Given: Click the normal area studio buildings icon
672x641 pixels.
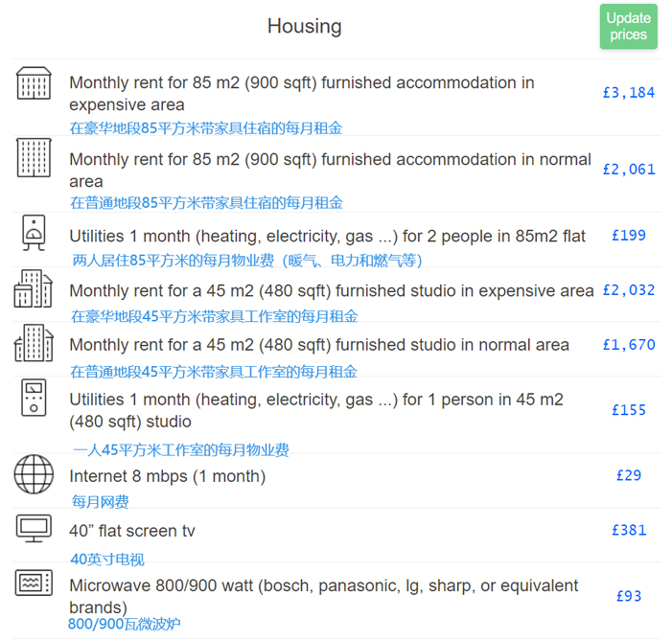Looking at the screenshot, I should tap(34, 343).
